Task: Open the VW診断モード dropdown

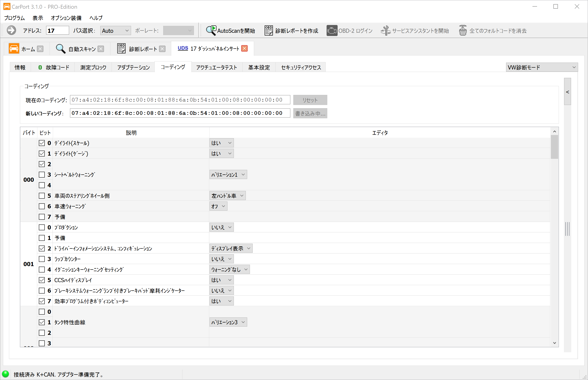Action: point(542,67)
